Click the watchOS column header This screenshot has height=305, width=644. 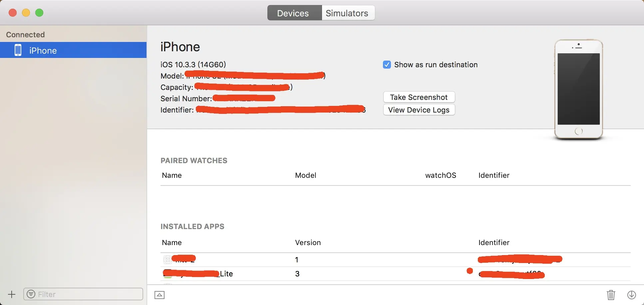441,175
